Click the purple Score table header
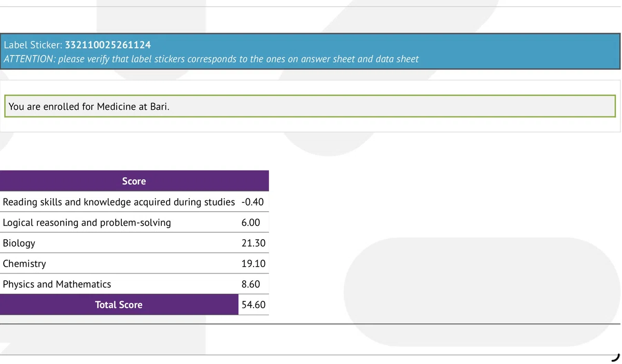Image resolution: width=622 pixels, height=364 pixels. tap(134, 181)
